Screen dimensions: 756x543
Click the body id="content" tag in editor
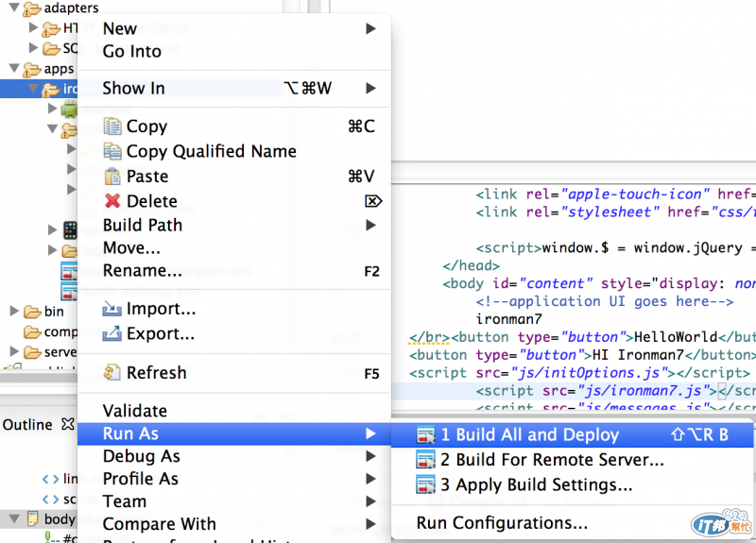[599, 284]
